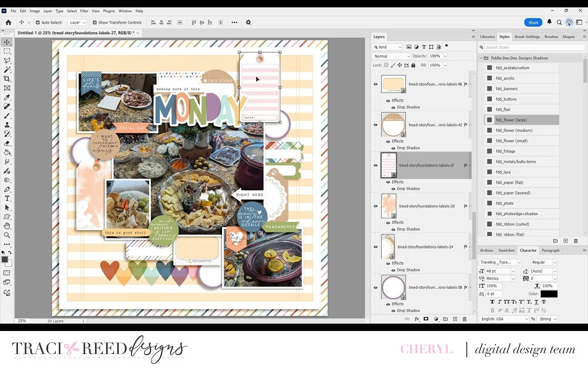Select the Zoom tool
588x368 pixels.
click(x=7, y=235)
